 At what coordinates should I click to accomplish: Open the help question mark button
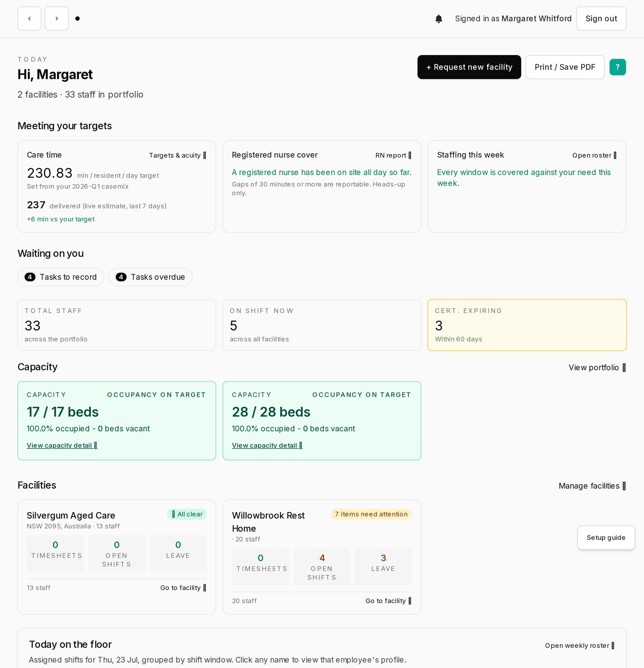(617, 67)
